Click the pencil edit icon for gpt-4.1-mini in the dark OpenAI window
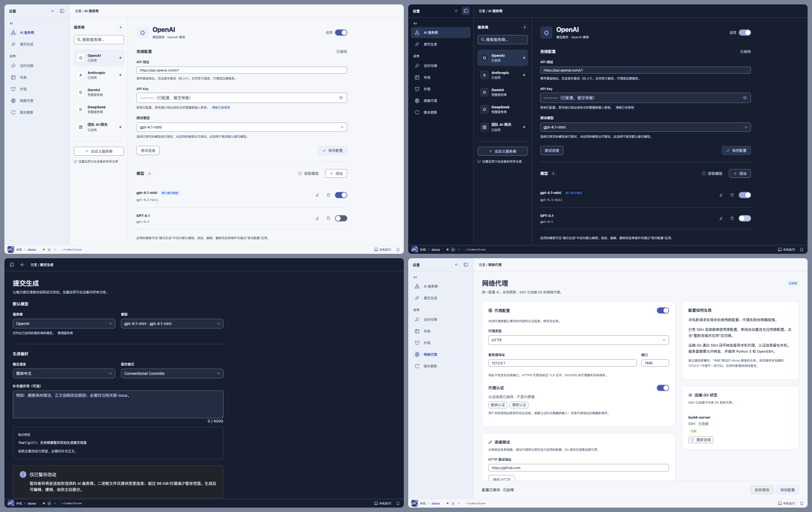Viewport: 812px width, 512px height. [x=721, y=195]
